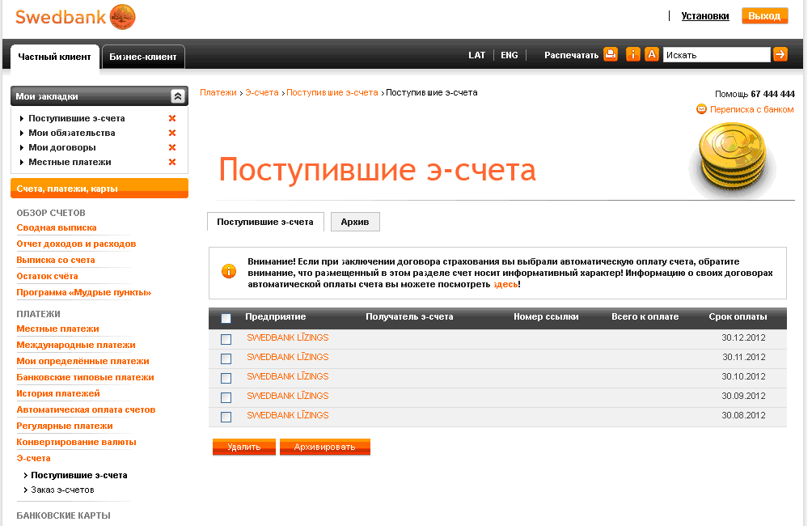Collapse the Мои закладки panel
The height and width of the screenshot is (526, 812).
[x=178, y=96]
